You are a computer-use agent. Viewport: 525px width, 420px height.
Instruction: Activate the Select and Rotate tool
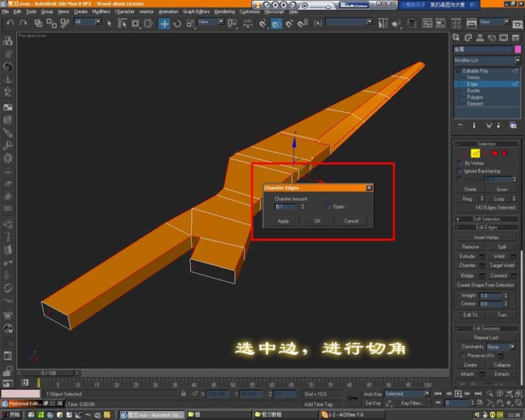click(x=177, y=24)
